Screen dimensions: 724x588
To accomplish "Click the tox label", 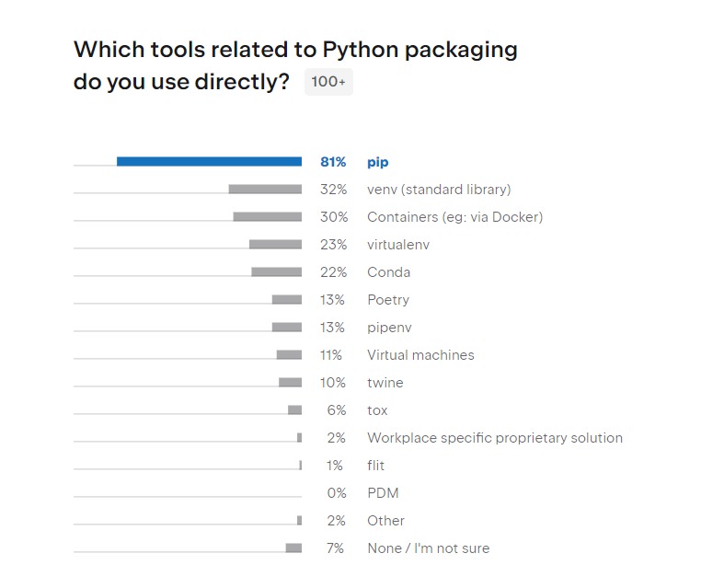I will point(377,410).
